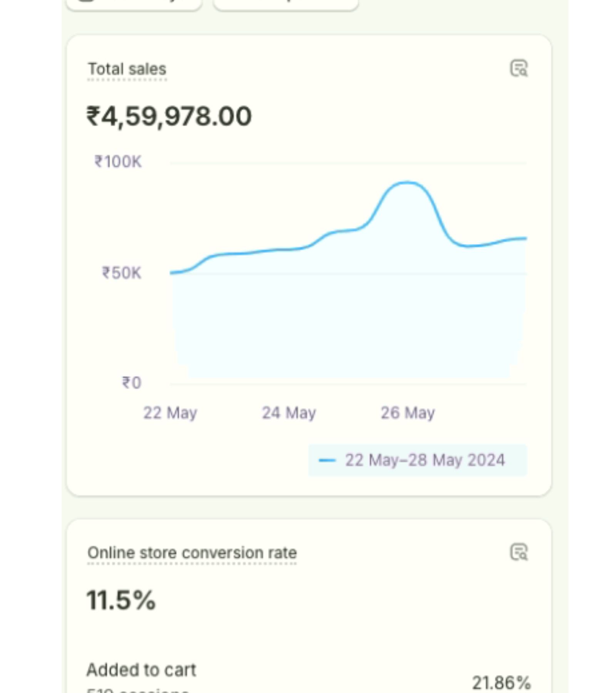This screenshot has width=616, height=693.
Task: Click the 24 May axis label
Action: coord(289,413)
